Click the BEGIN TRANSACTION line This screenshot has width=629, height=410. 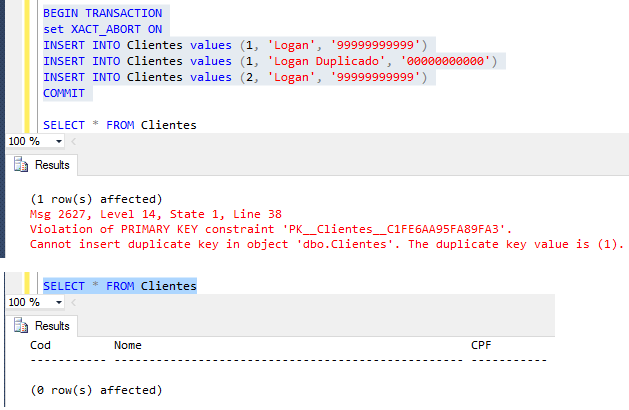point(102,13)
